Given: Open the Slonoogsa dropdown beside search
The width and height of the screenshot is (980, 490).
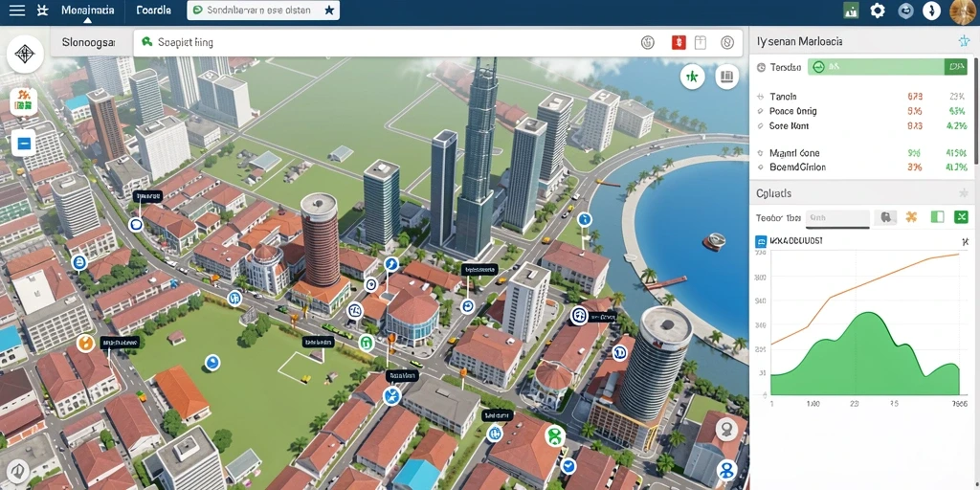Looking at the screenshot, I should [88, 42].
